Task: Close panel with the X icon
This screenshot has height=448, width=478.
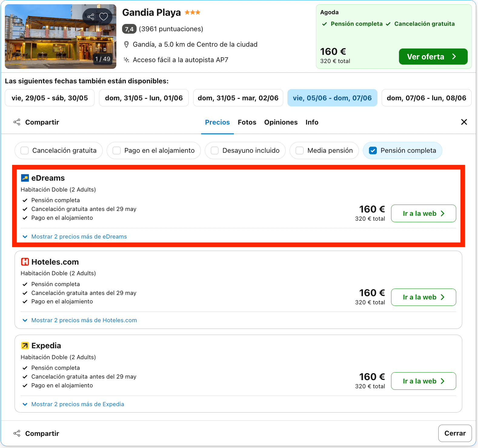Action: point(464,122)
